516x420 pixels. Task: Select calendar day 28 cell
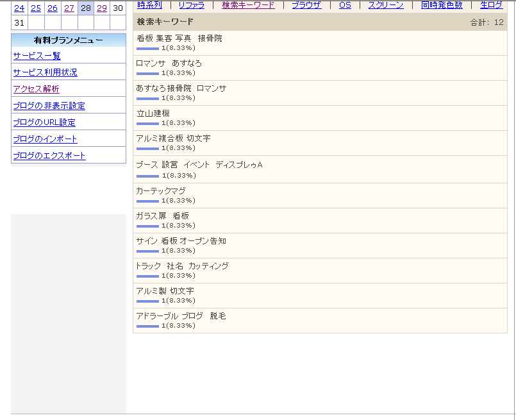coord(86,8)
